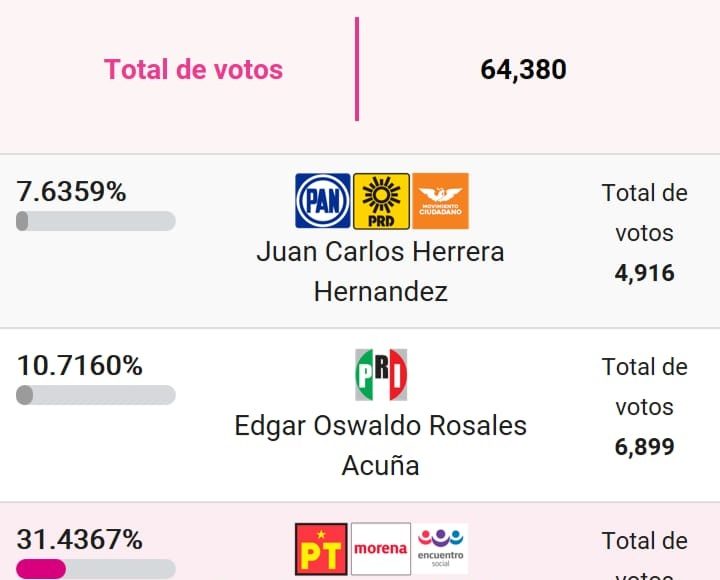Click the 6,899 vote count
This screenshot has width=720, height=580.
pyautogui.click(x=644, y=447)
